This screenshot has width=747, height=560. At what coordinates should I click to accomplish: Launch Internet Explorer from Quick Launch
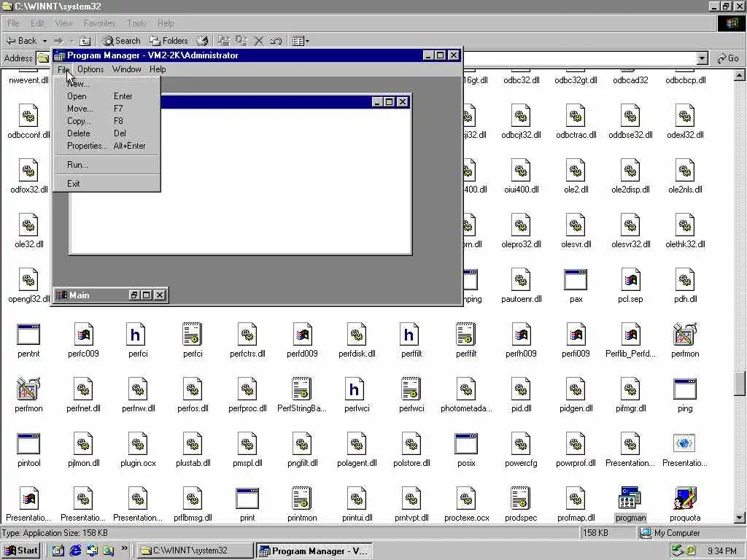tap(75, 551)
